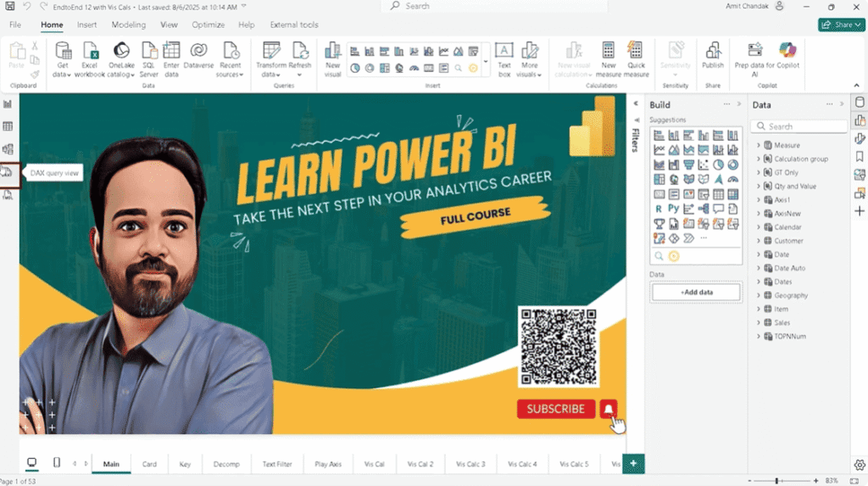Click the QR code image
The height and width of the screenshot is (486, 868).
(558, 346)
